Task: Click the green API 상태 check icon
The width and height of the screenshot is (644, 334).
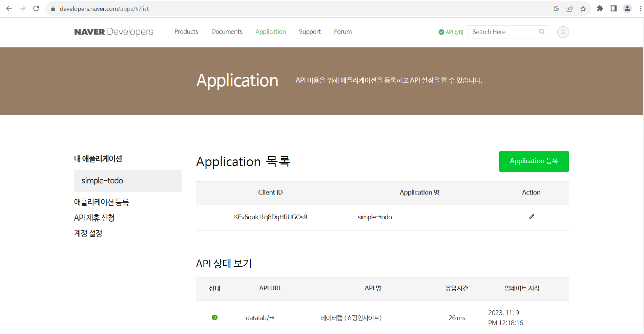Action: [x=441, y=32]
